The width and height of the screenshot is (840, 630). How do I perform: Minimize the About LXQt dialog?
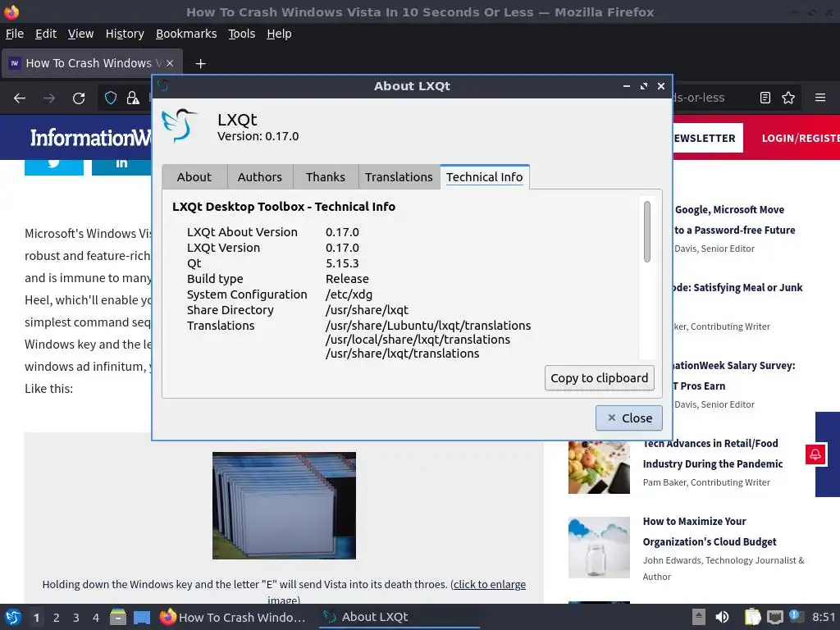[x=626, y=86]
